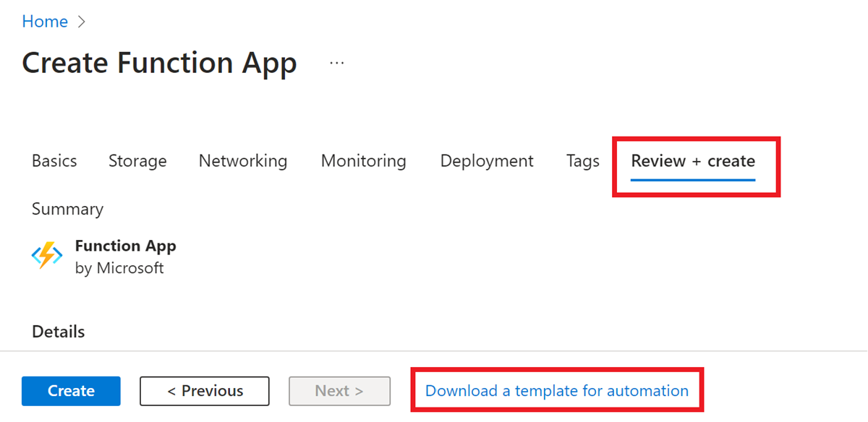The height and width of the screenshot is (422, 868).
Task: Click the breadcrumb chevron after Home
Action: click(x=81, y=21)
